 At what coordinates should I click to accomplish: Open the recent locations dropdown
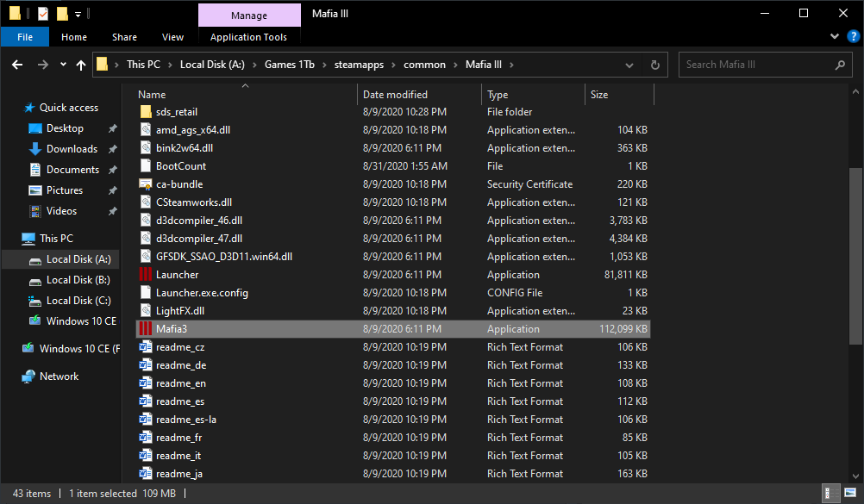[x=63, y=65]
